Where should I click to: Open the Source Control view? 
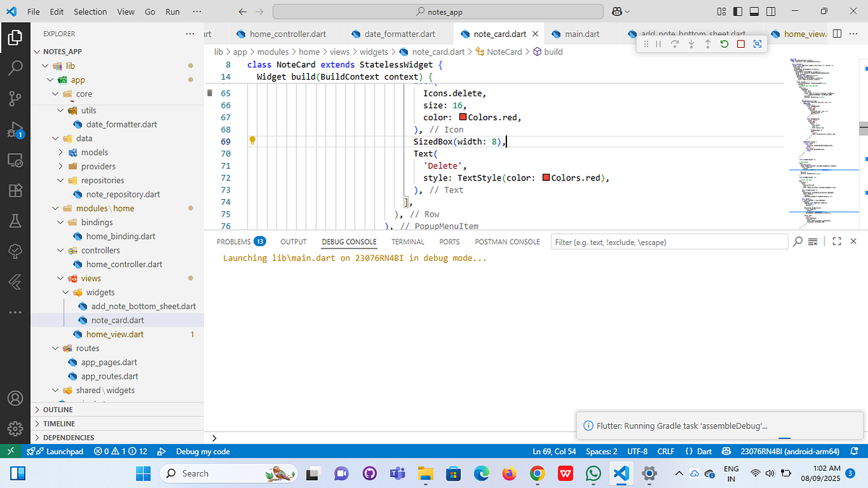pyautogui.click(x=15, y=98)
